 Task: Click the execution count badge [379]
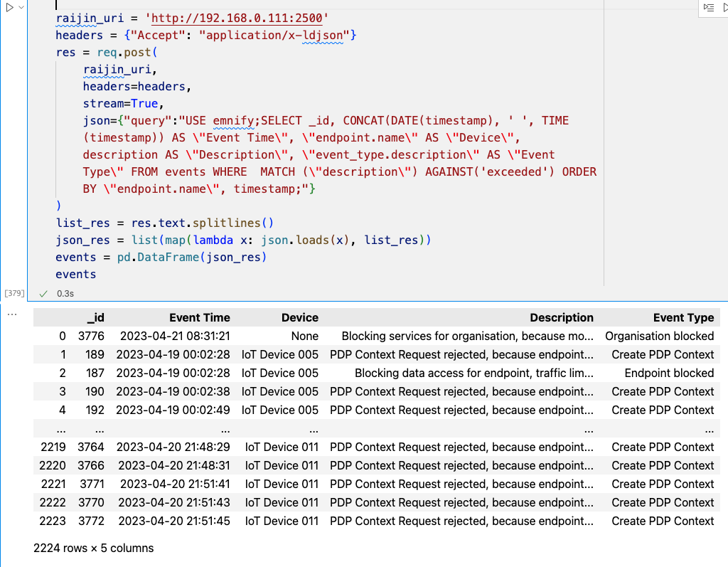(x=14, y=292)
